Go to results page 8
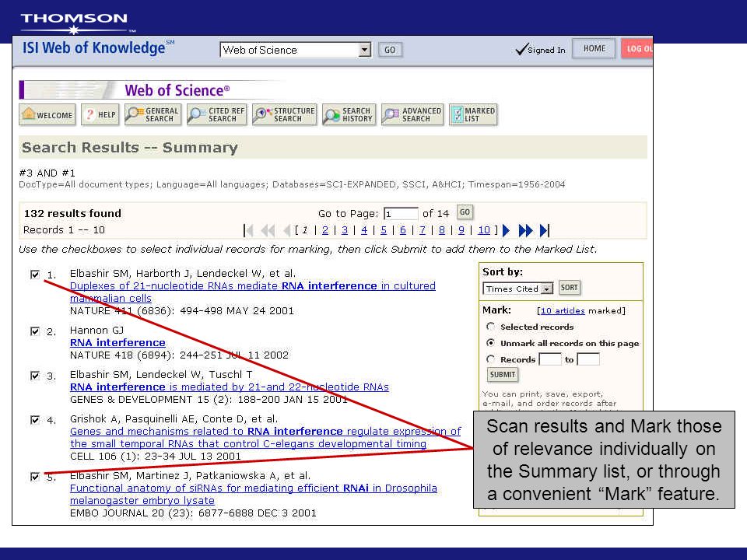Viewport: 747px width, 560px height. 442,230
